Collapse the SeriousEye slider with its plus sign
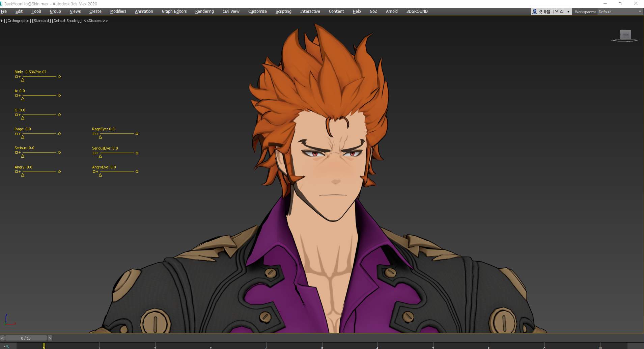This screenshot has height=349, width=644. pos(97,154)
